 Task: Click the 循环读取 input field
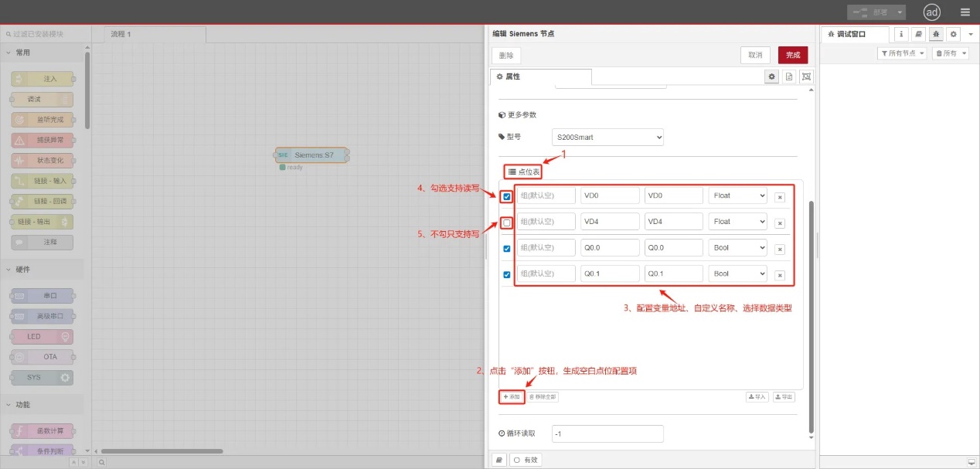click(x=607, y=433)
